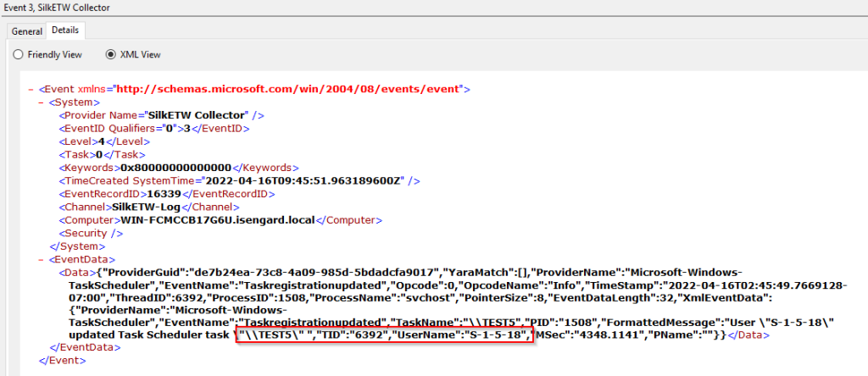Click the EventID Qualifiers line
Screen dimensions: 868x376
(154, 128)
